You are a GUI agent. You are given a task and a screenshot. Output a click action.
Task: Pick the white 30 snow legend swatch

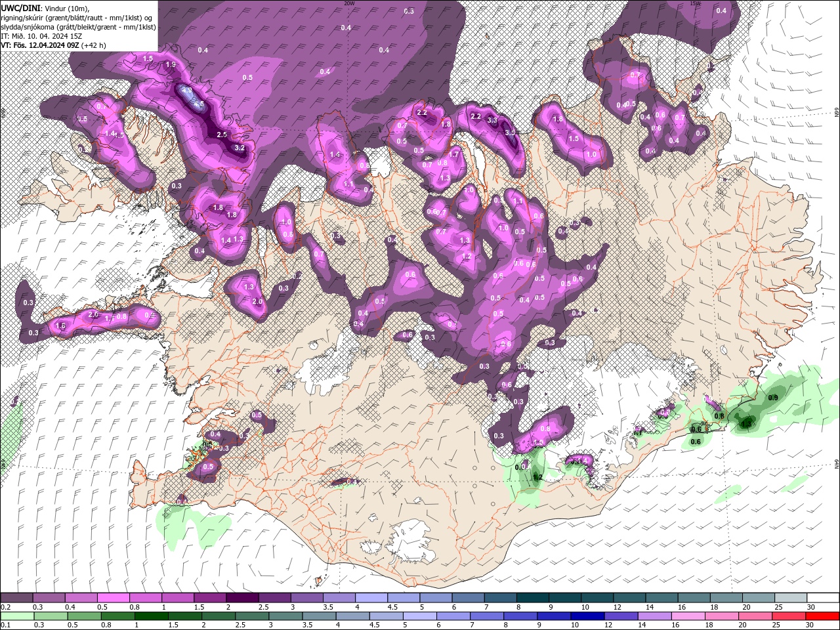(823, 598)
